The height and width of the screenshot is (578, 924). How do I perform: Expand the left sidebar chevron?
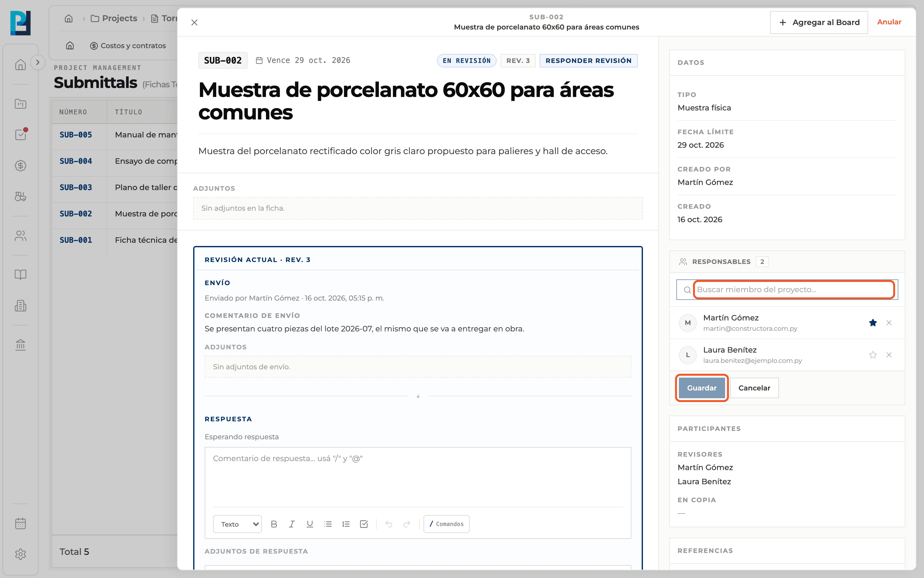click(38, 62)
